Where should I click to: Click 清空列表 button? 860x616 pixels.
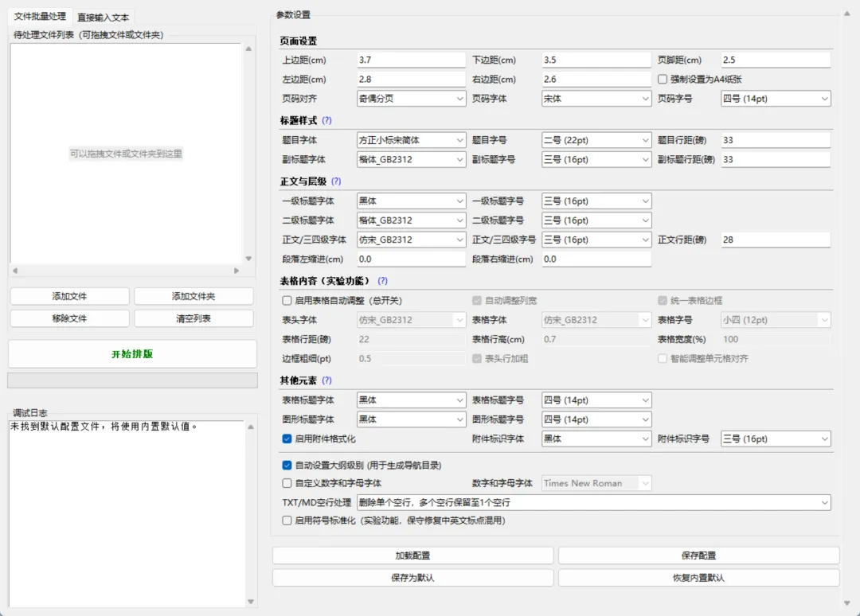pyautogui.click(x=193, y=318)
